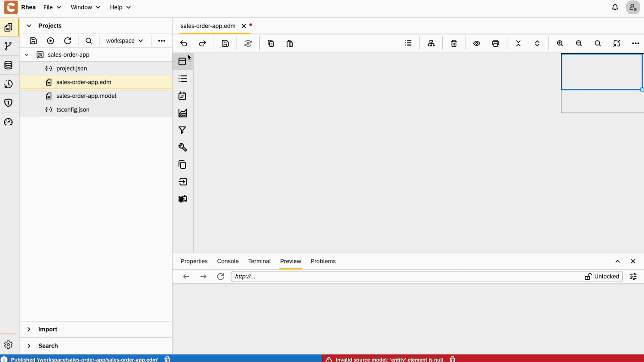Open the workspace dropdown
Screen dimensions: 644x362
click(x=125, y=41)
